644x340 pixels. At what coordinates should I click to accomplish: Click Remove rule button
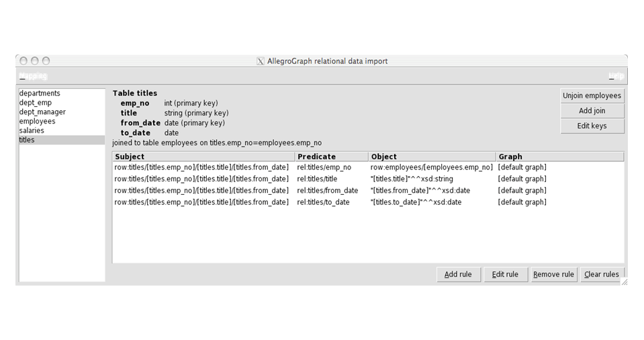pyautogui.click(x=553, y=275)
